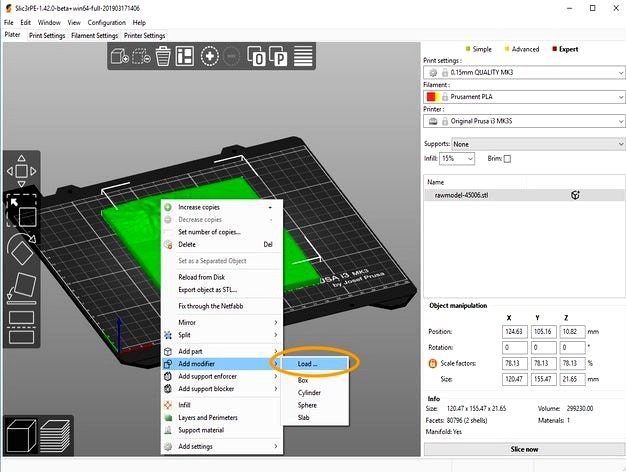Open the Infill percentage dropdown
This screenshot has height=472, width=626.
click(x=458, y=159)
